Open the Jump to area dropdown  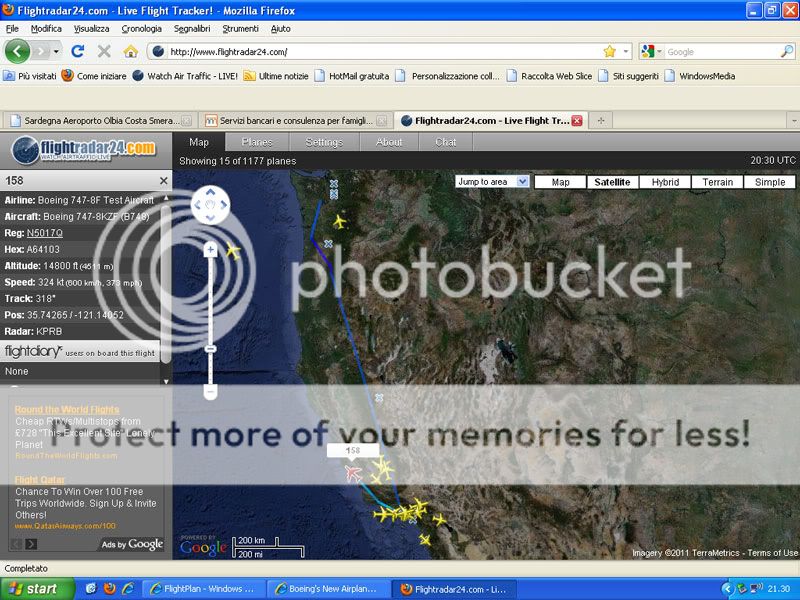[492, 182]
